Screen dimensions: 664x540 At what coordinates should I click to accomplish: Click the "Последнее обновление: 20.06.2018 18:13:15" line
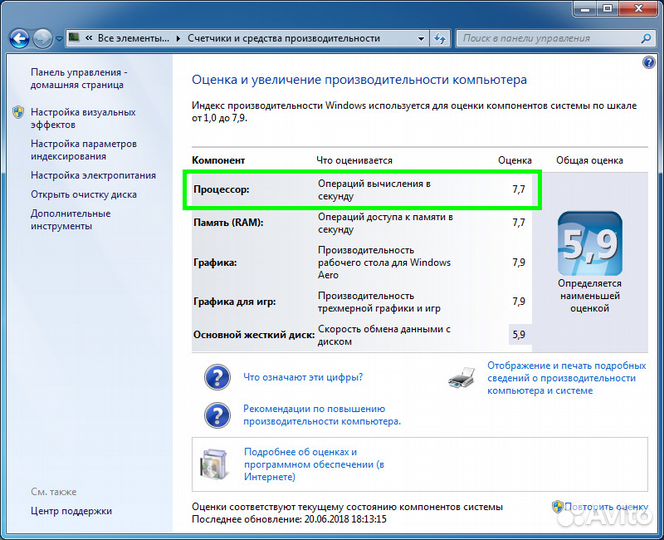point(289,519)
